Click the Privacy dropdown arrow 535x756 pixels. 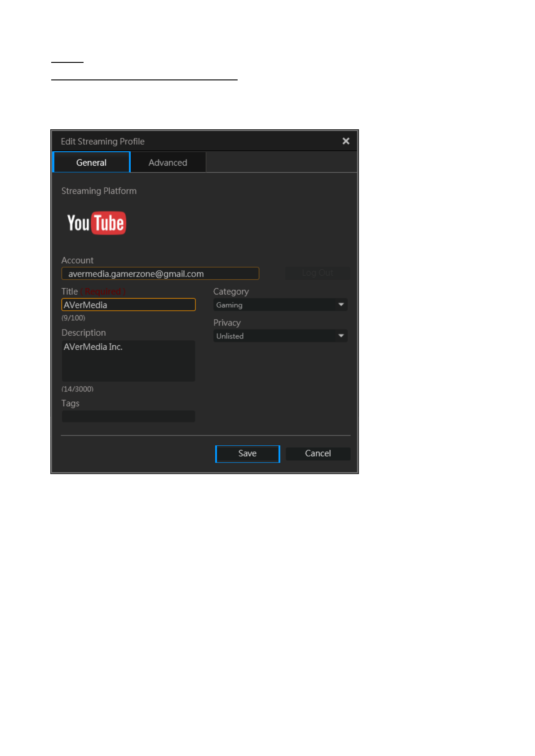[341, 336]
